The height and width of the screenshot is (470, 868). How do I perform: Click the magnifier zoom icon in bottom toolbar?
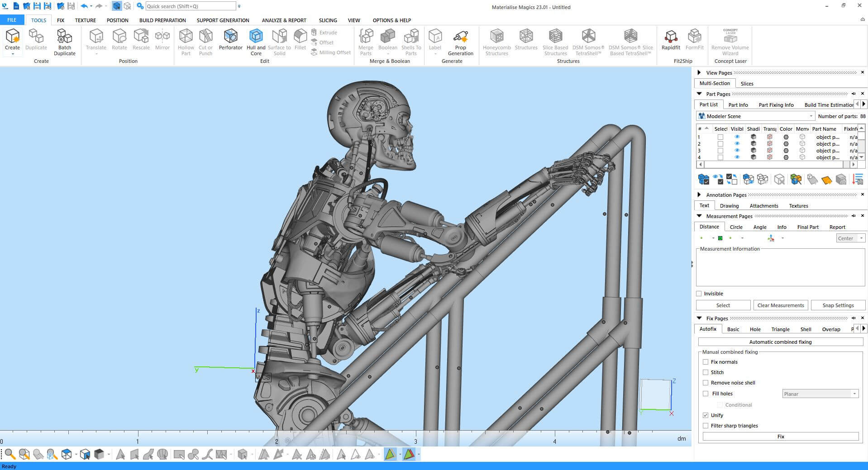point(10,454)
